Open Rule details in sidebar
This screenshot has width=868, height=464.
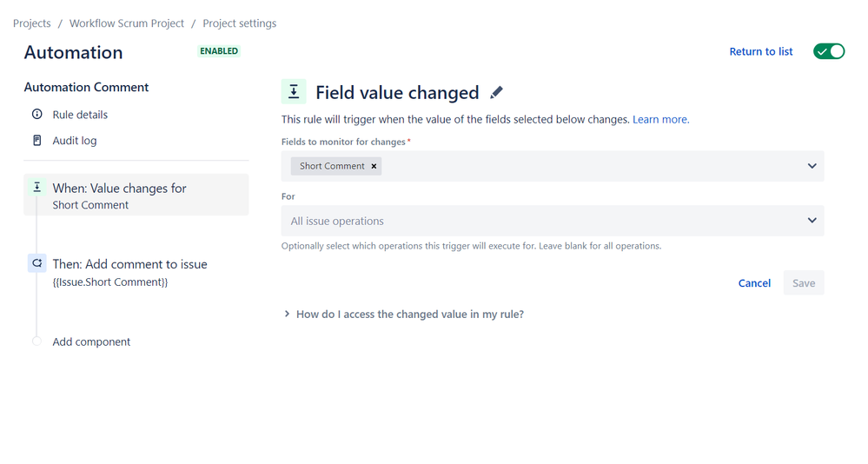(x=80, y=115)
